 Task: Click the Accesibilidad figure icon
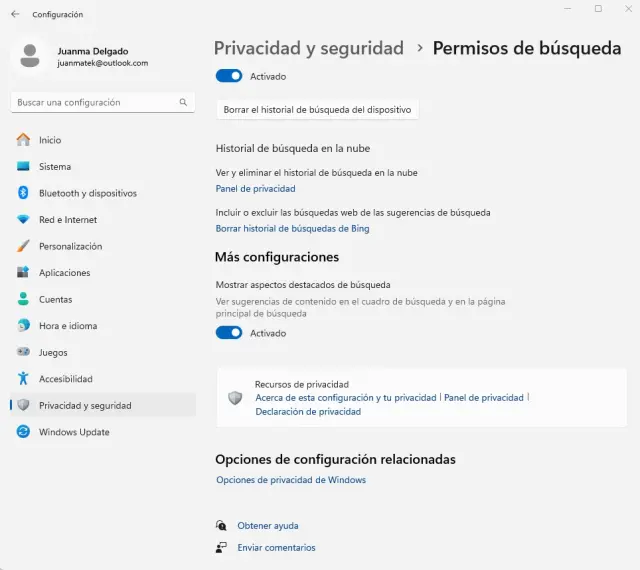click(x=23, y=379)
